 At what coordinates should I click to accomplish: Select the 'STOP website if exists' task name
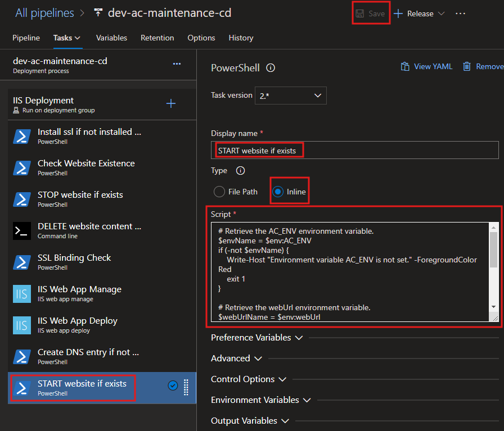(80, 194)
